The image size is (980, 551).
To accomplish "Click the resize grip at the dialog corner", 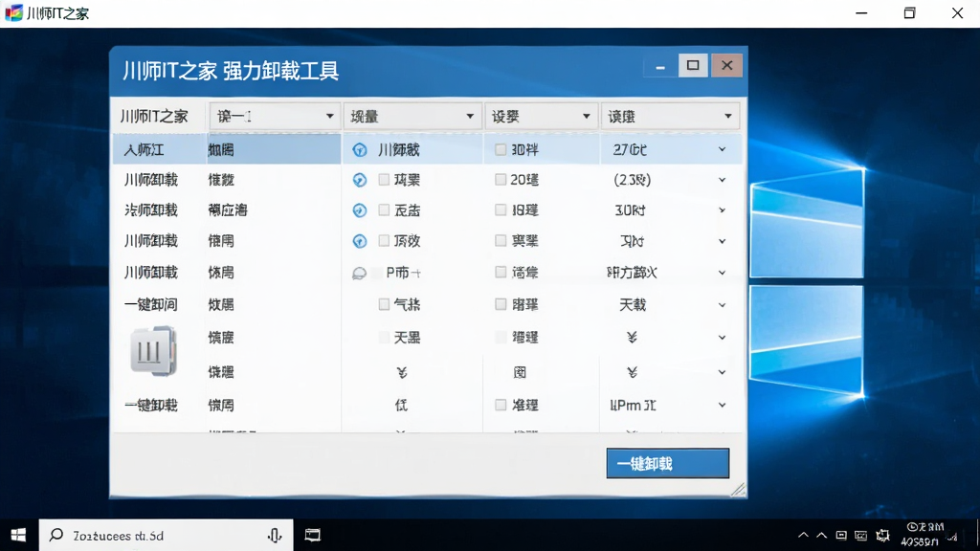I will click(x=738, y=489).
